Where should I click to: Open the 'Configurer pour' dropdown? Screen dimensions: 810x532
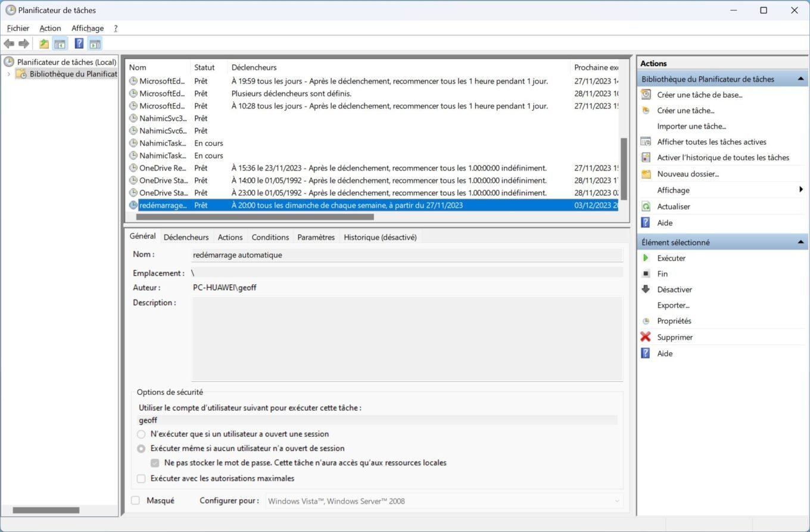point(444,501)
